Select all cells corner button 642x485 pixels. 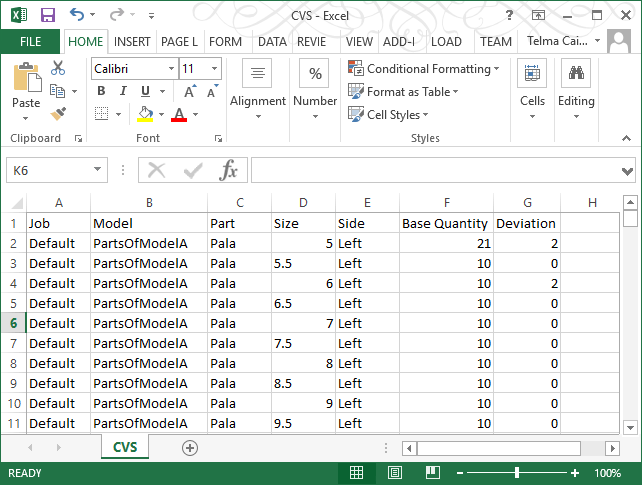(x=14, y=203)
